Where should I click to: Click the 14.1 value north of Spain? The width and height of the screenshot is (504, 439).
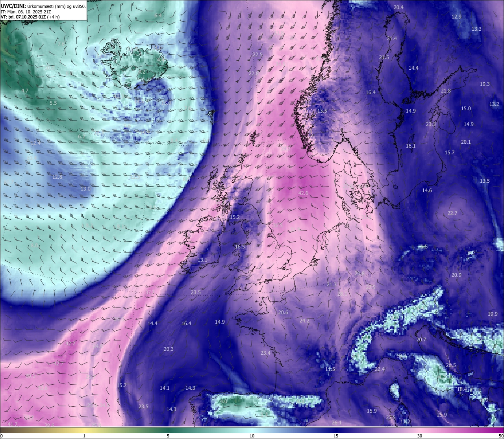point(165,388)
